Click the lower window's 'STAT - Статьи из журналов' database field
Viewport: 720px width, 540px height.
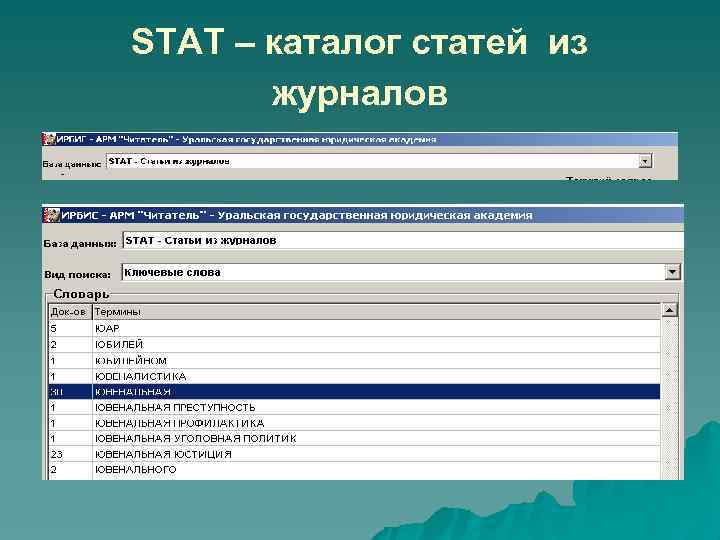click(403, 241)
